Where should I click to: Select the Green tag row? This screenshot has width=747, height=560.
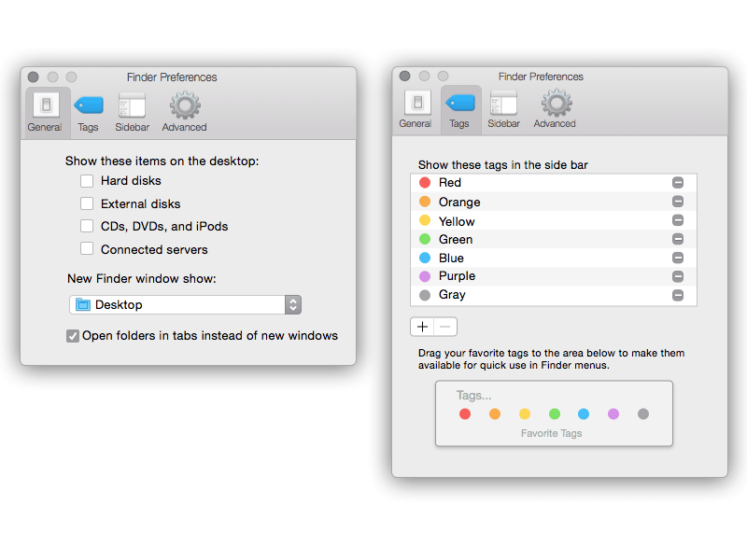[x=554, y=239]
